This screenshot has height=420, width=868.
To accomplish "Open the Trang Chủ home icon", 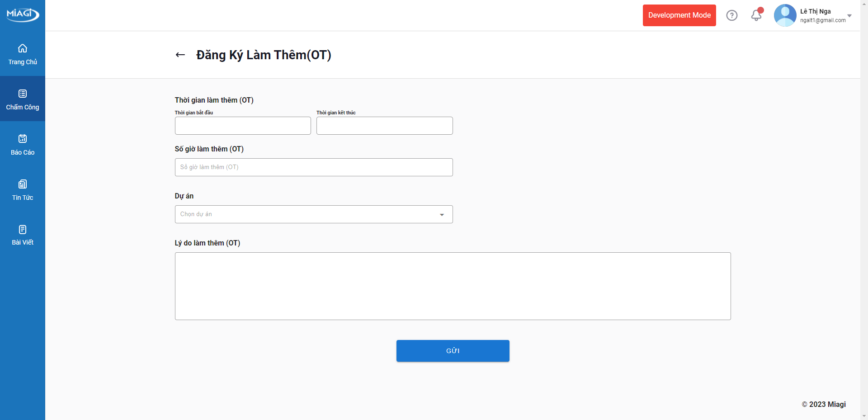I will 23,48.
